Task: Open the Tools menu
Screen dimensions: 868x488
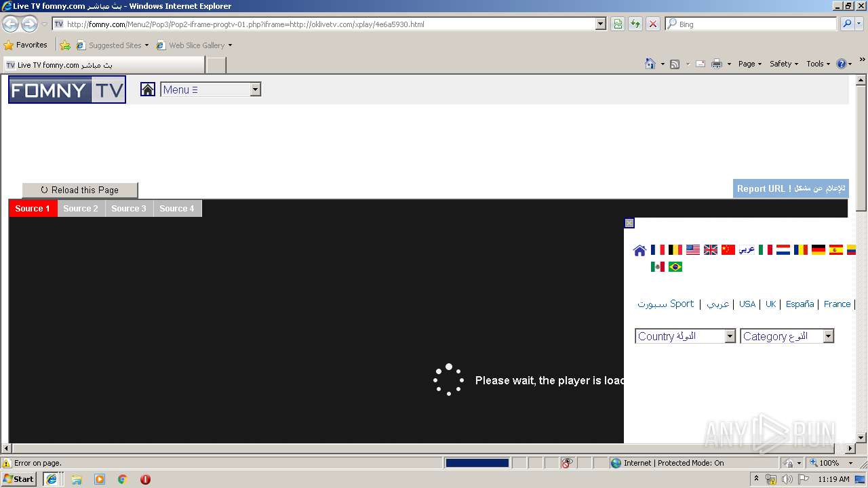Action: point(818,64)
